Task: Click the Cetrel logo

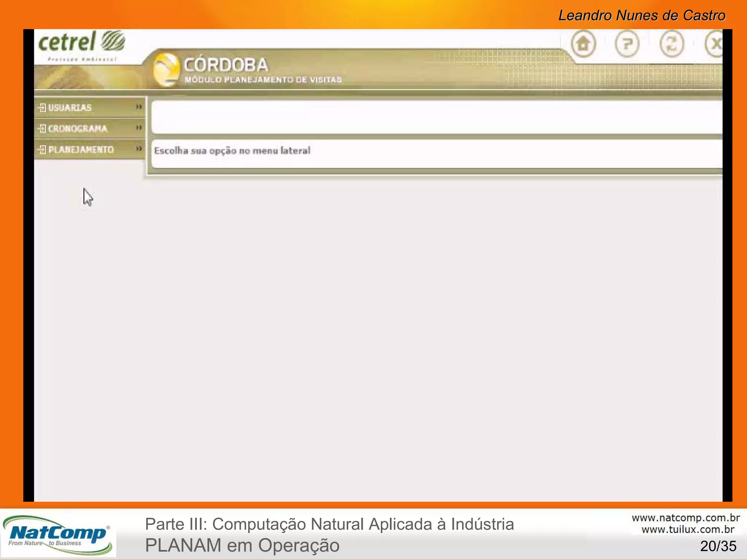Action: pyautogui.click(x=81, y=46)
